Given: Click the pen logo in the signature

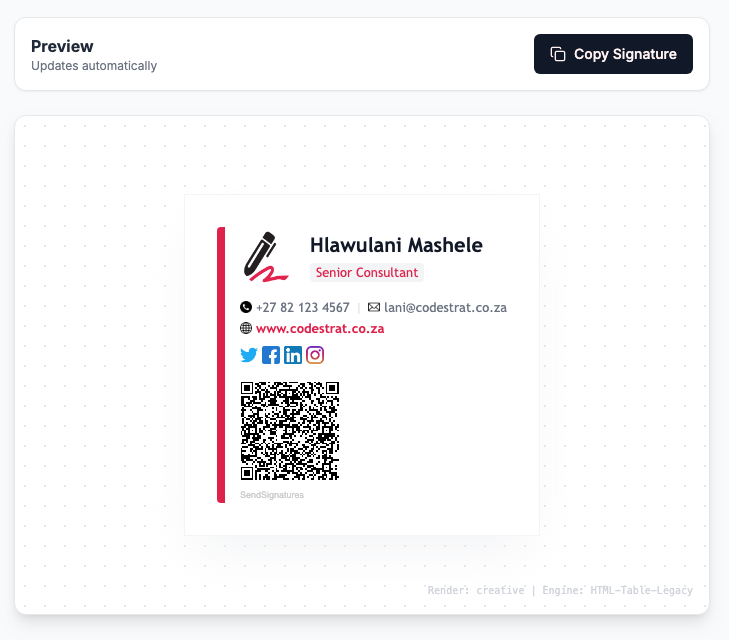Looking at the screenshot, I should point(265,257).
